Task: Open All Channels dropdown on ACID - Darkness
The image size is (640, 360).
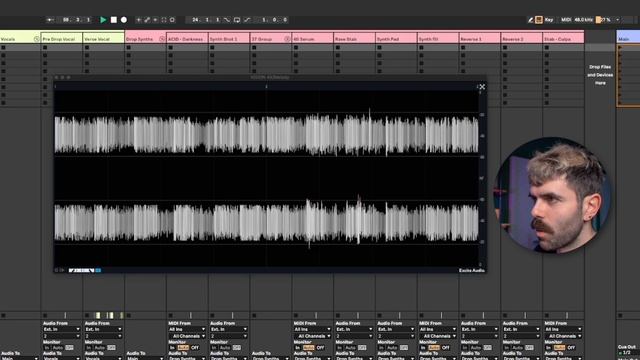Action: point(187,336)
